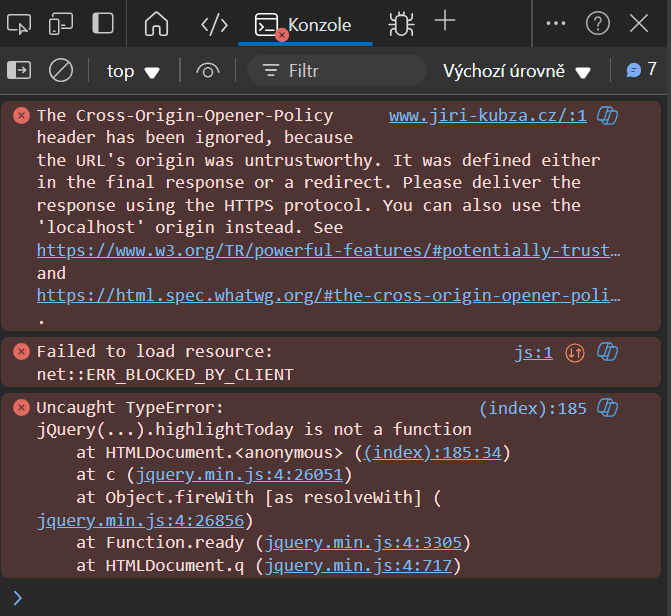Switch to the Konzole tab
The image size is (671, 616).
coord(305,24)
